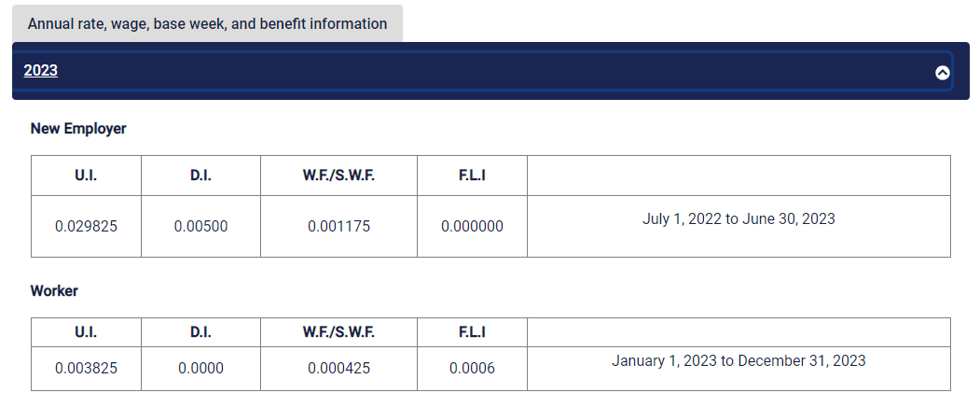Select Worker F.L.I rate 0.0006
Image resolution: width=980 pixels, height=407 pixels.
[472, 369]
